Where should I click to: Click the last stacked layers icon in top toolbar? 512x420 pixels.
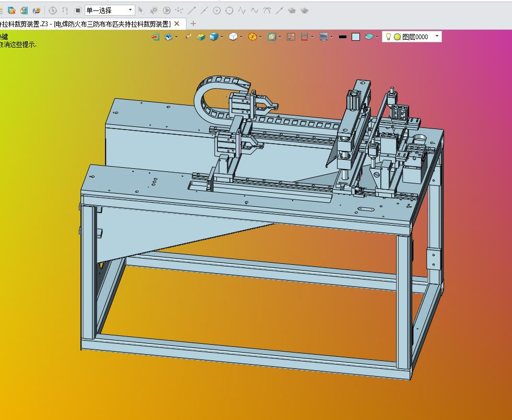click(304, 10)
